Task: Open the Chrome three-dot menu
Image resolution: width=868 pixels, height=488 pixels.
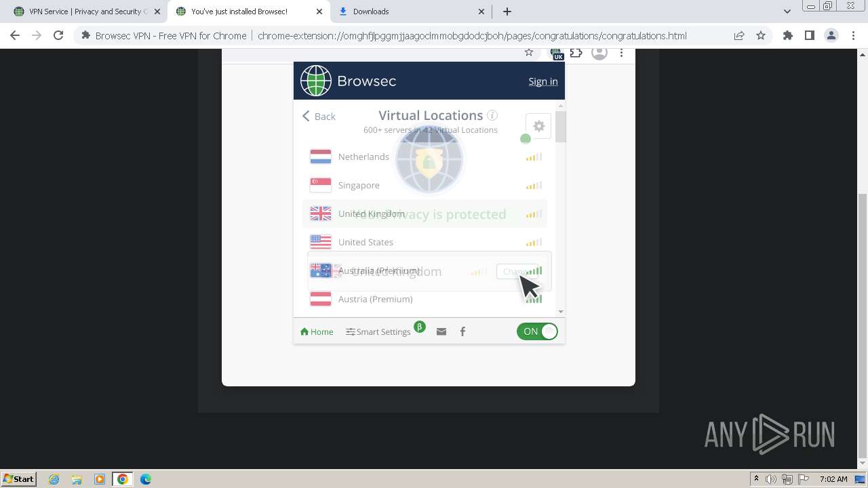Action: pos(853,36)
